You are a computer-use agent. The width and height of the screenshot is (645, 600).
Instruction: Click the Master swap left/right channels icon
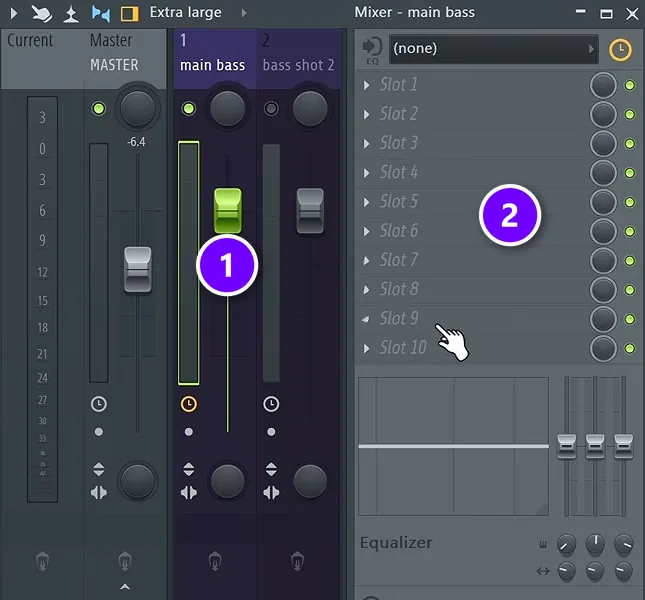point(99,469)
